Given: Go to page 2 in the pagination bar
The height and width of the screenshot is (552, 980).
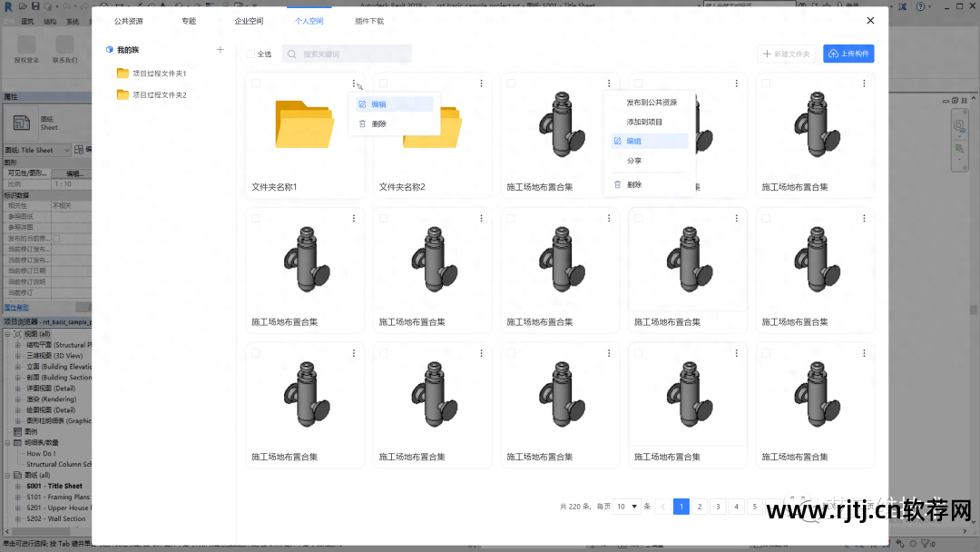Looking at the screenshot, I should [700, 507].
